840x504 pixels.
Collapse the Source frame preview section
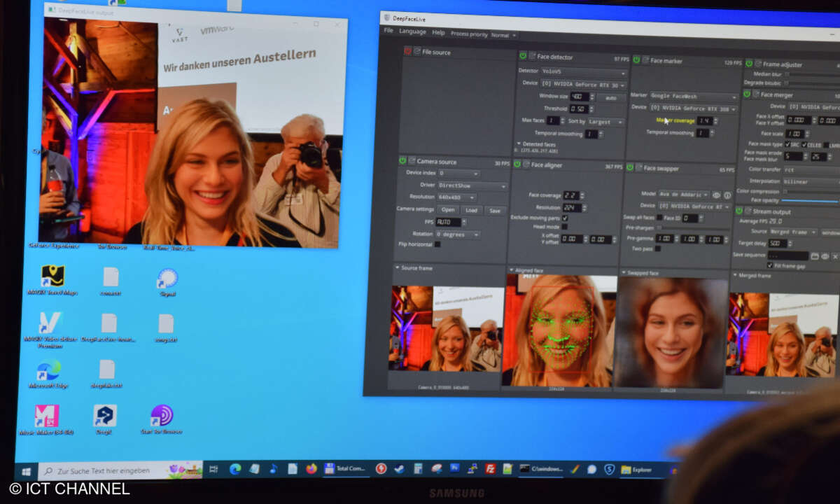point(397,267)
